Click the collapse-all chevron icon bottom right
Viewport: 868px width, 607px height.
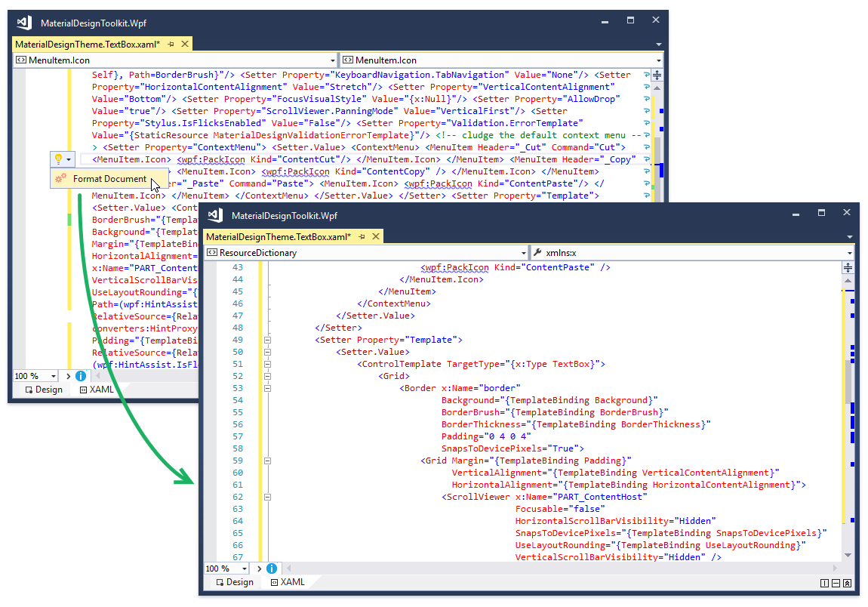(846, 583)
